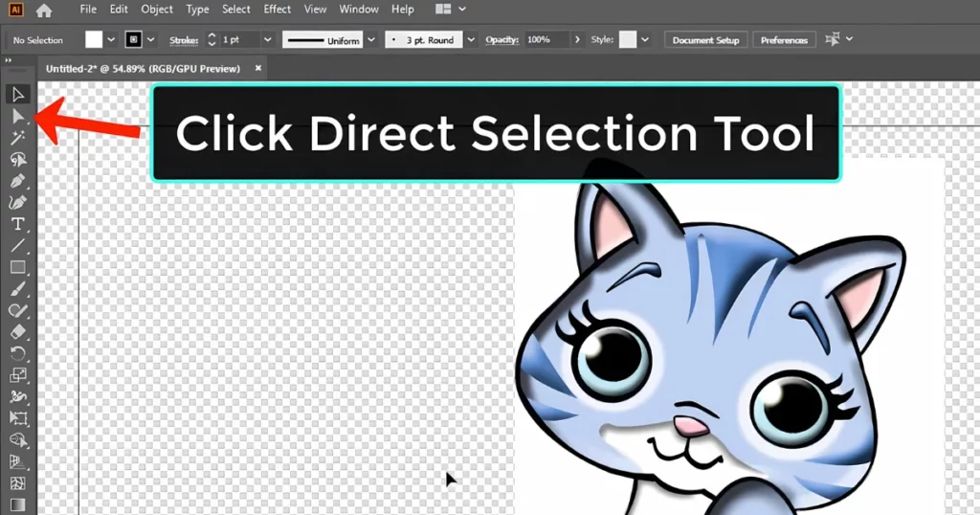Screen dimensions: 980x515
Task: Select the Scale tool
Action: click(x=17, y=375)
